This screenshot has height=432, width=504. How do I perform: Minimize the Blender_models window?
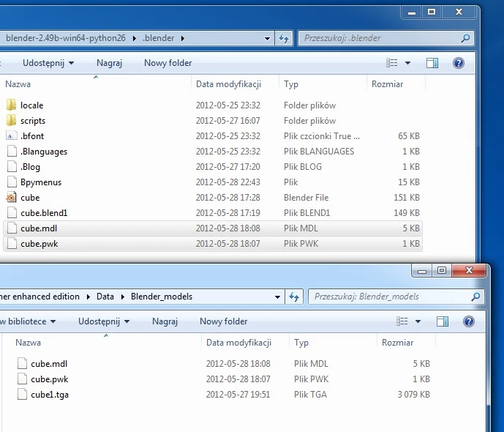(422, 271)
